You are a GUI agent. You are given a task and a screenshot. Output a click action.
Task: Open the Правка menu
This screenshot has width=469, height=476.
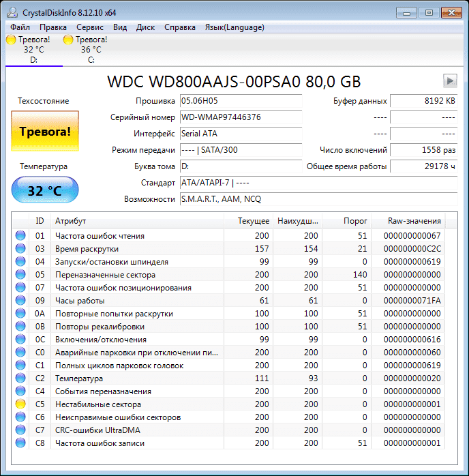[x=53, y=27]
